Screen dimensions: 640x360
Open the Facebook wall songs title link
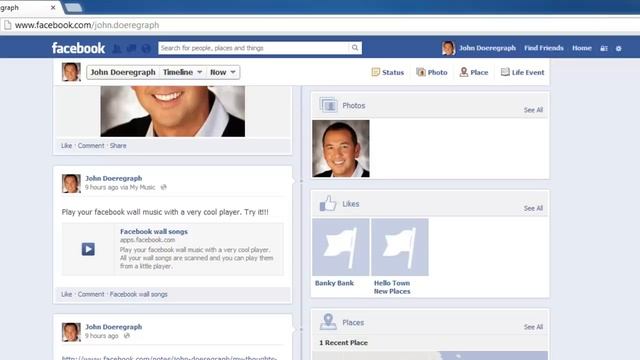[154, 231]
